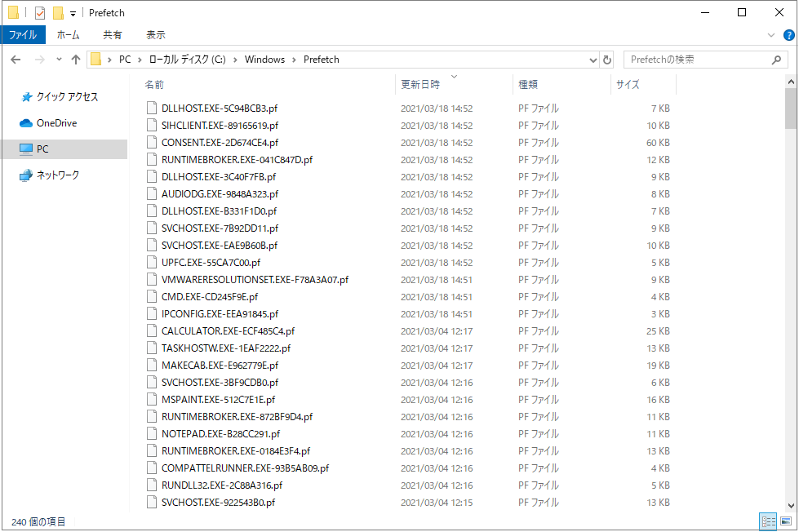Expand the chevron after PC breadcrumb
Screen dimensions: 799x532
coord(140,60)
